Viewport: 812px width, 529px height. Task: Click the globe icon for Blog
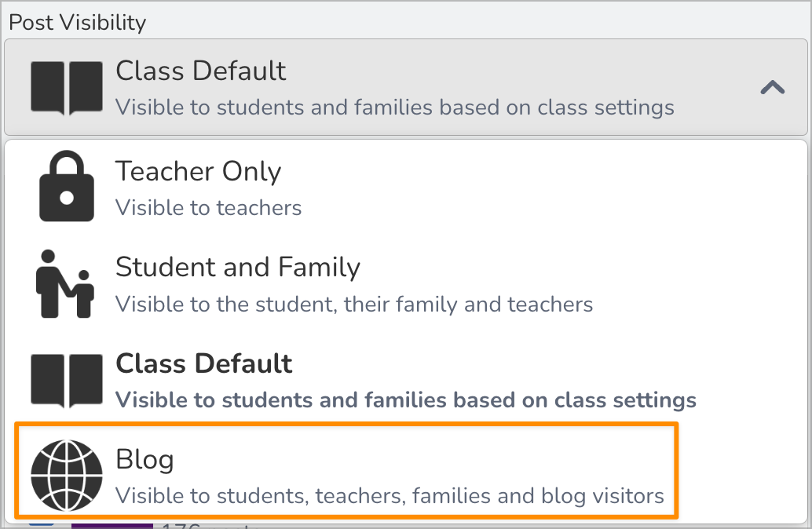tap(67, 476)
